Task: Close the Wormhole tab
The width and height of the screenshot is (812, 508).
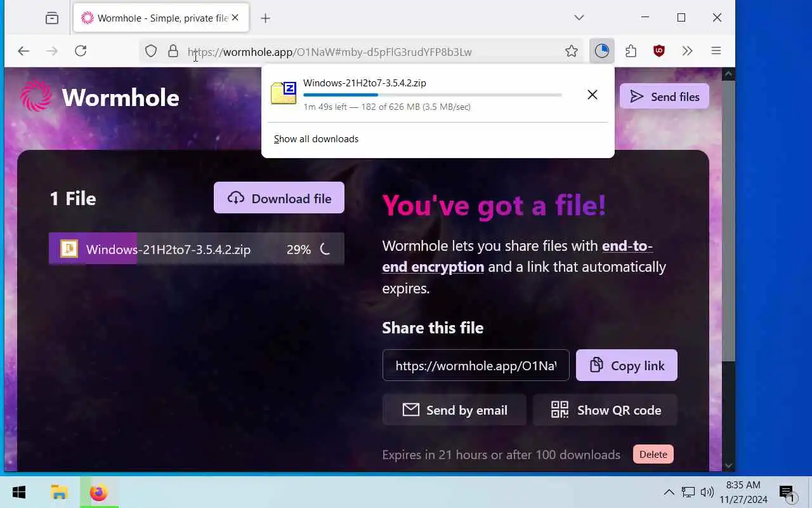Action: click(235, 18)
